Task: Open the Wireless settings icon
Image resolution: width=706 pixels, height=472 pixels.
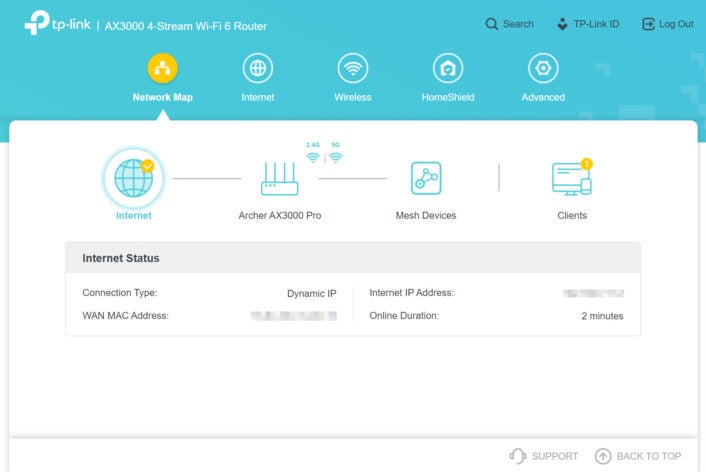Action: pos(352,68)
